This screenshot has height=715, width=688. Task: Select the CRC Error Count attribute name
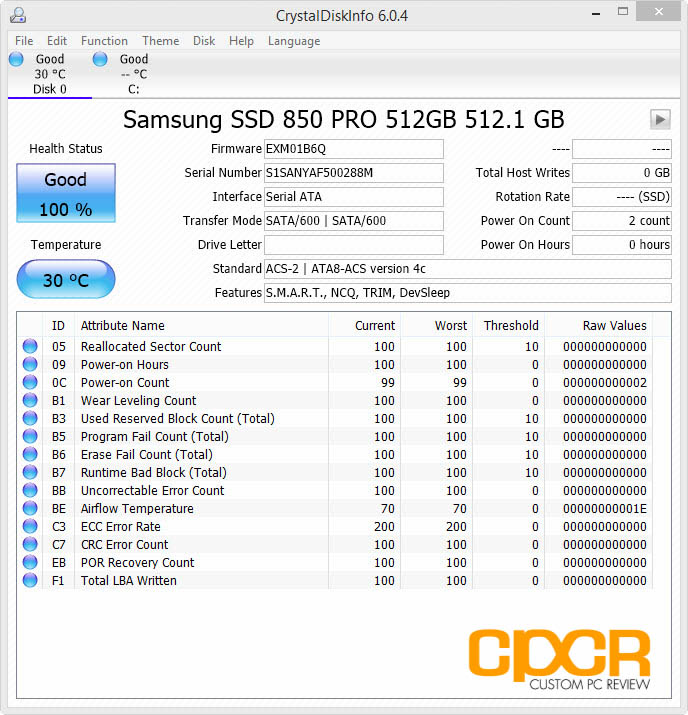(124, 544)
